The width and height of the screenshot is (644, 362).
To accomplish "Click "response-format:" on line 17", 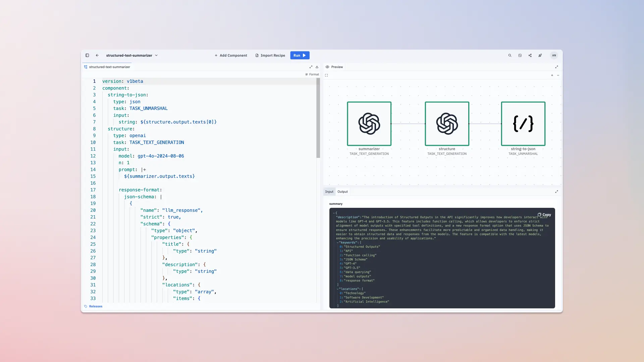I will (140, 190).
